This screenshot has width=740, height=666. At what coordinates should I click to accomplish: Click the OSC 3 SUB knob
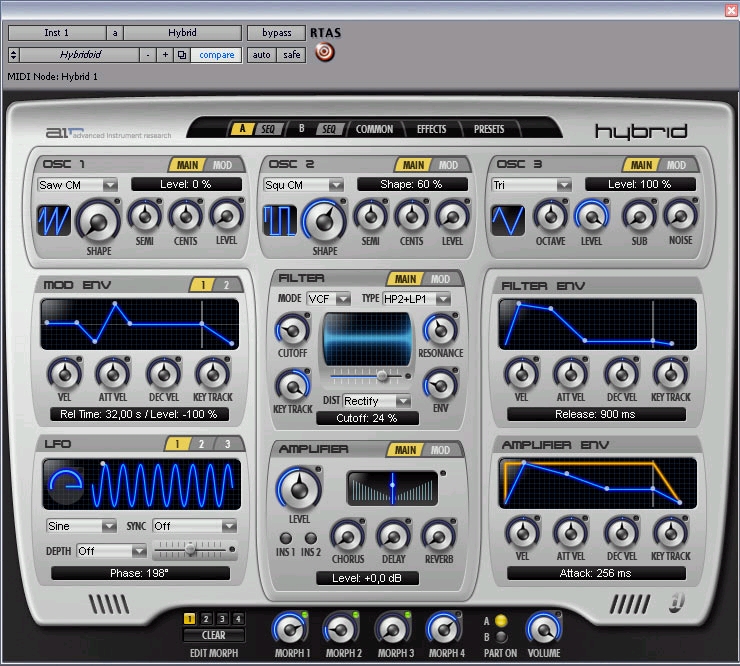click(x=639, y=216)
